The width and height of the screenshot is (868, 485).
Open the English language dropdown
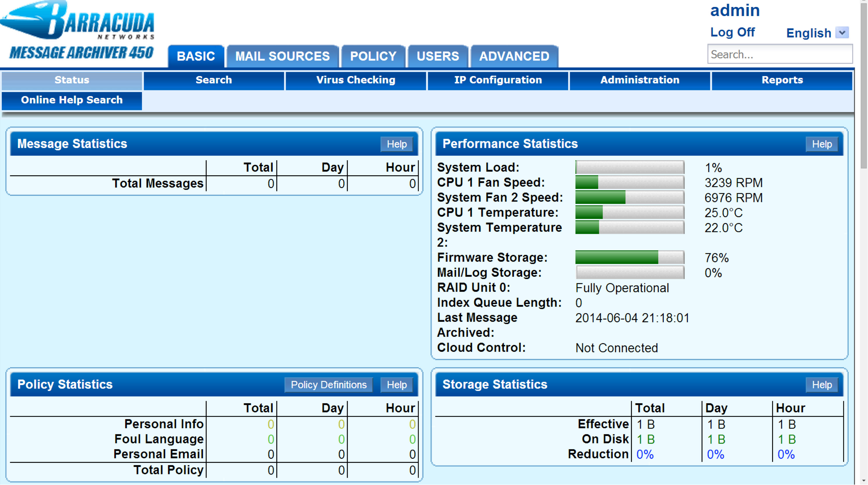tap(841, 33)
